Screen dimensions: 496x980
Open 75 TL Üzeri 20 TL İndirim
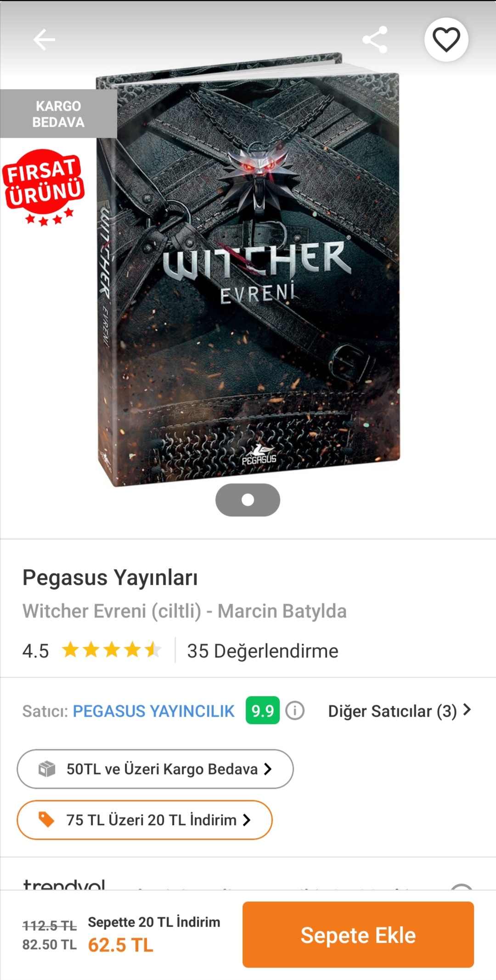point(145,820)
